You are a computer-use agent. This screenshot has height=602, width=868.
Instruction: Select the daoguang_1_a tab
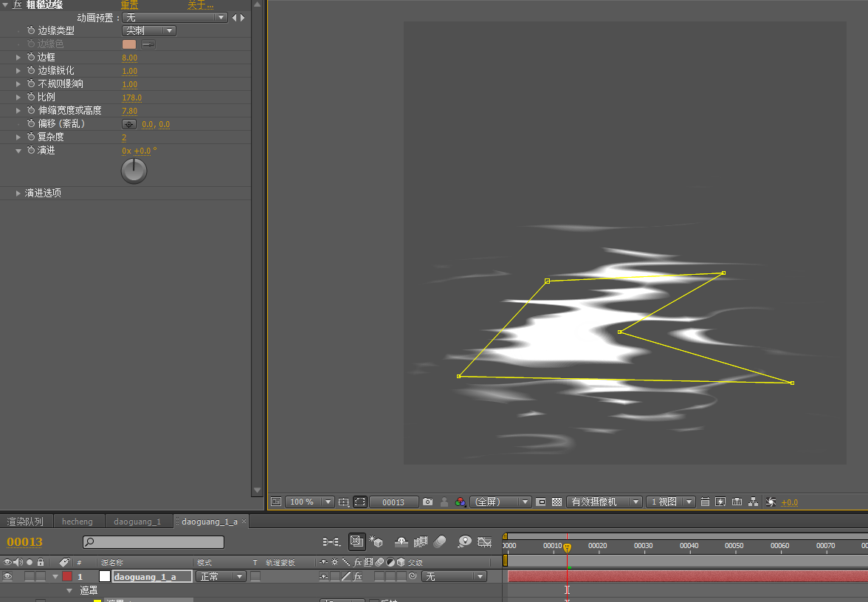[x=210, y=521]
